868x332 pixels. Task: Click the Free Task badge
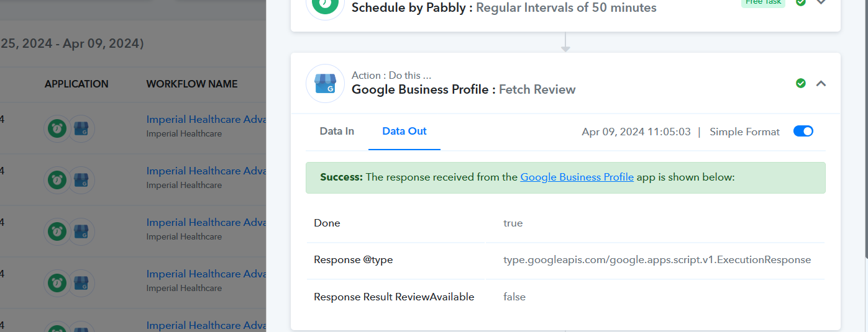point(763,3)
